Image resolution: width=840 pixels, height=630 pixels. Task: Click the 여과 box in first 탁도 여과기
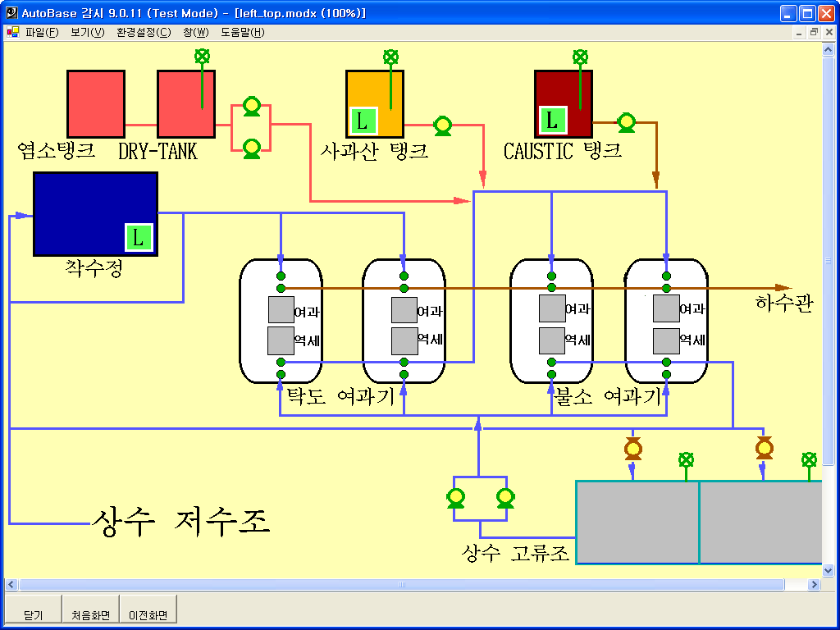coord(281,310)
